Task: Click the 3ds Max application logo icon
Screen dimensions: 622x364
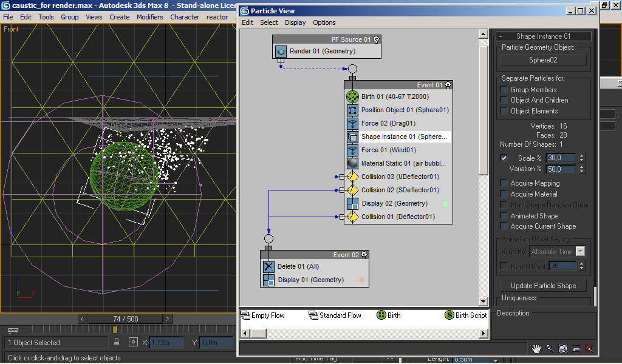Action: [5, 5]
